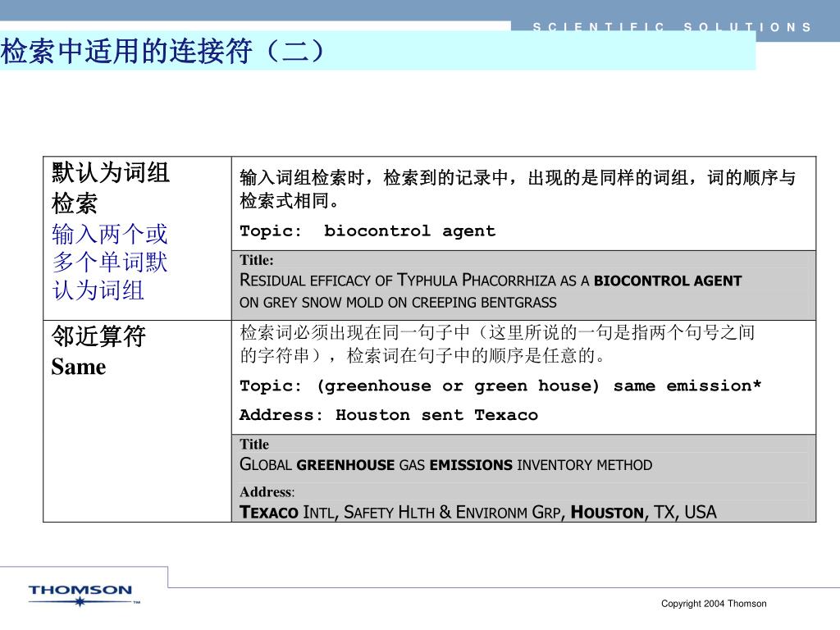840x630 pixels.
Task: Click the TEXACO INTL address result line
Action: click(x=478, y=512)
